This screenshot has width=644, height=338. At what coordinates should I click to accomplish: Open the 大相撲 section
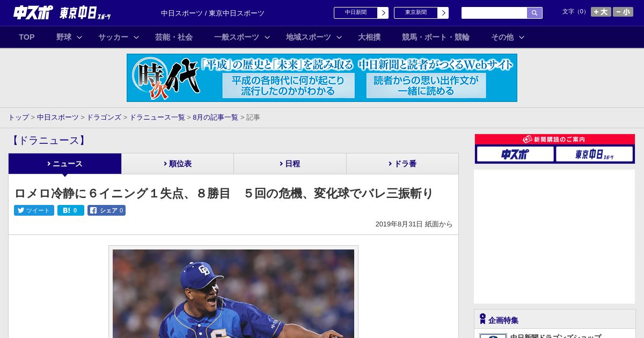coord(369,37)
